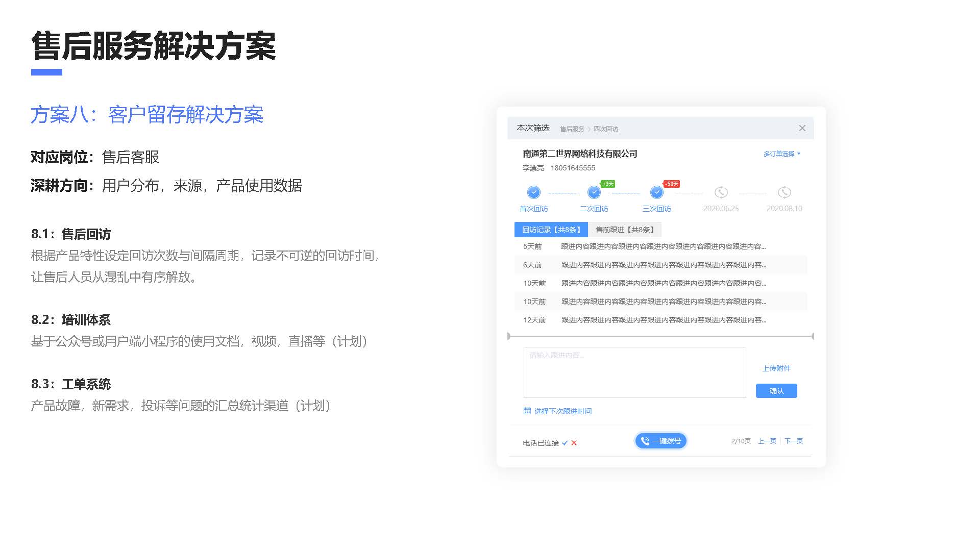Click 选择下次跟进时间 link
The image size is (980, 551).
(563, 411)
